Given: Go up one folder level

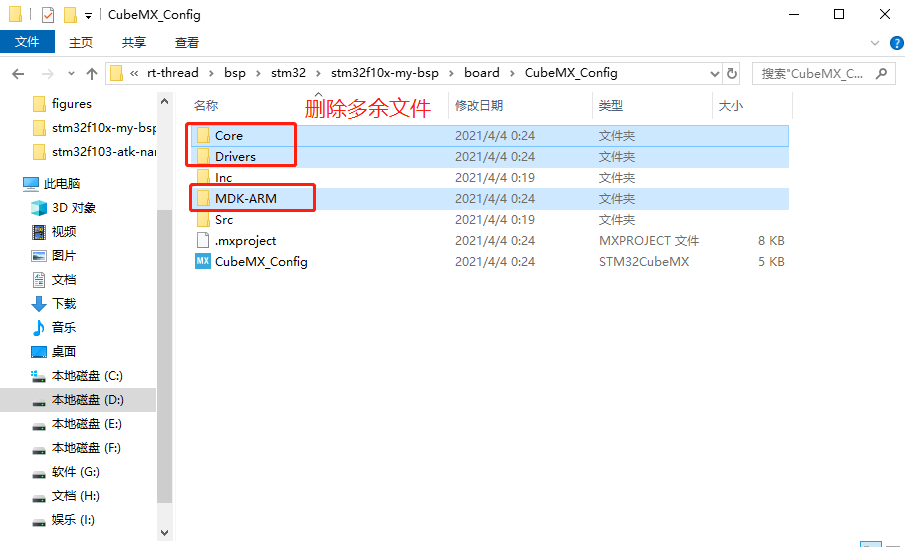Looking at the screenshot, I should (x=92, y=74).
